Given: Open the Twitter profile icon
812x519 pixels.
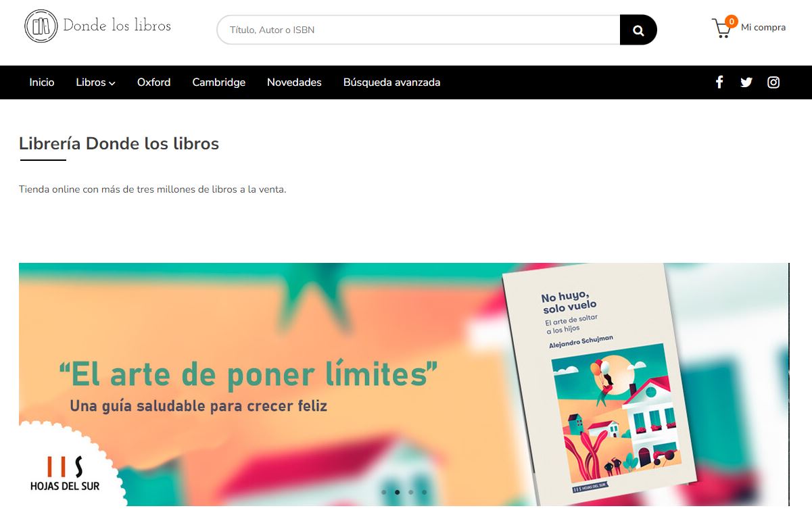Looking at the screenshot, I should 746,82.
